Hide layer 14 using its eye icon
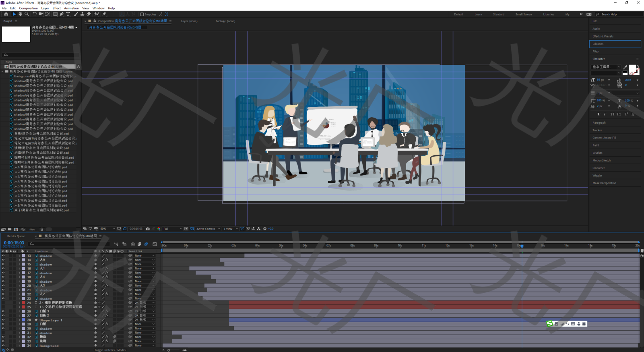Screen dimensions: 644x352 pyautogui.click(x=3, y=260)
